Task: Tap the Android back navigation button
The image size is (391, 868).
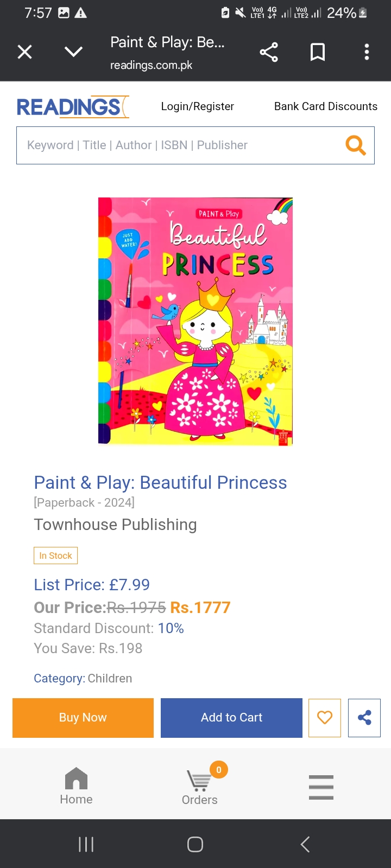Action: [305, 844]
